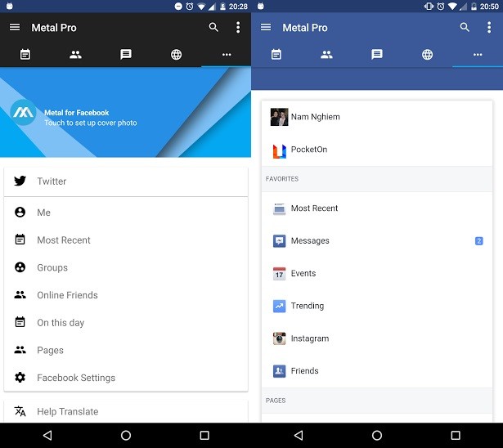This screenshot has width=503, height=448.
Task: Switch to news feed tab in blue screen
Action: tap(276, 54)
